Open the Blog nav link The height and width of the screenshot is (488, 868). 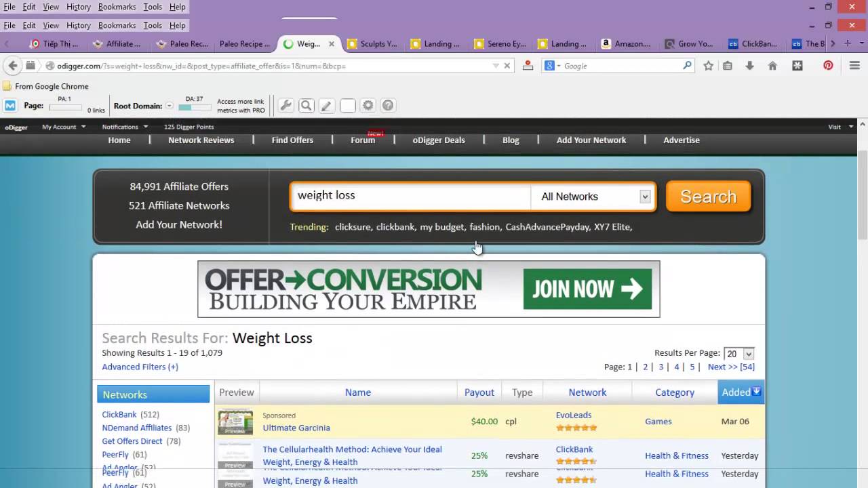pos(511,140)
